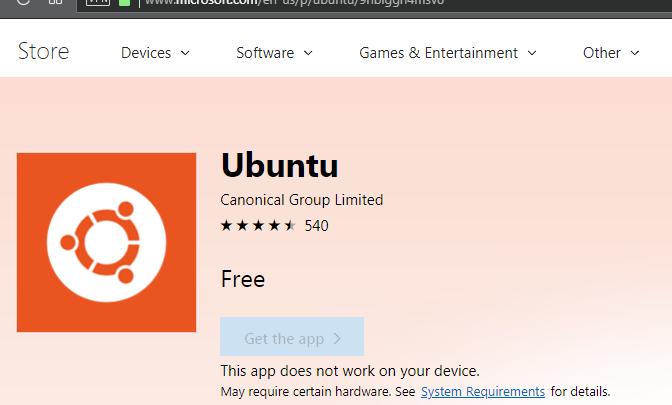This screenshot has width=672, height=405.
Task: Go to the Store home link
Action: pyautogui.click(x=43, y=52)
